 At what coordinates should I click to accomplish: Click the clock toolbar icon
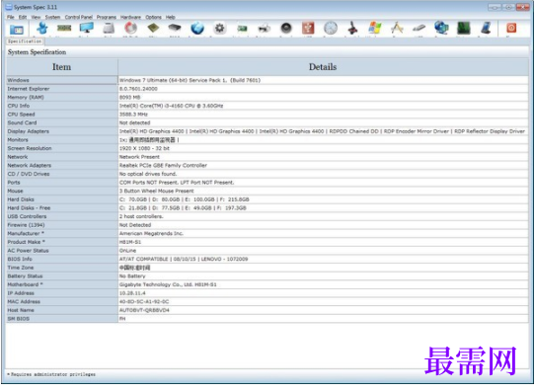(331, 28)
